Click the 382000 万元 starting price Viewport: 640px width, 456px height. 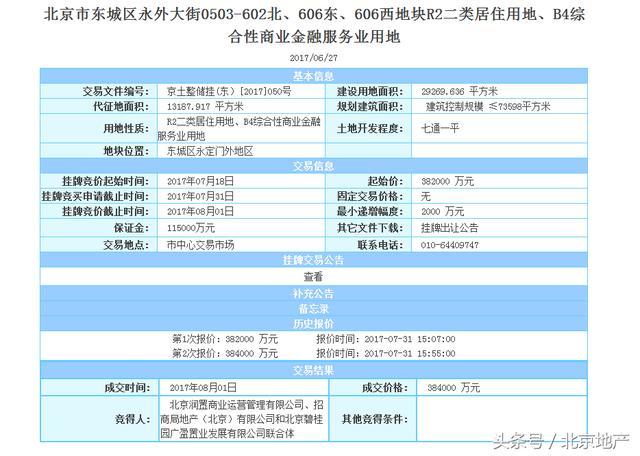click(447, 181)
